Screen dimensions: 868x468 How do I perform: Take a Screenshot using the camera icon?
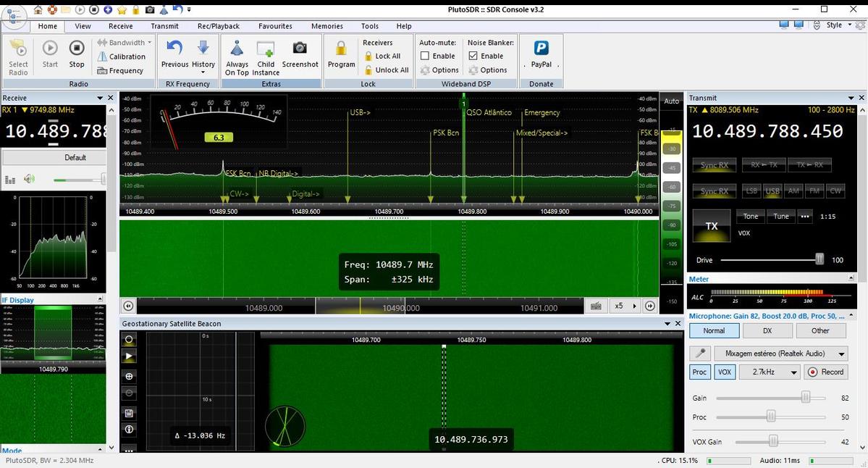click(300, 49)
